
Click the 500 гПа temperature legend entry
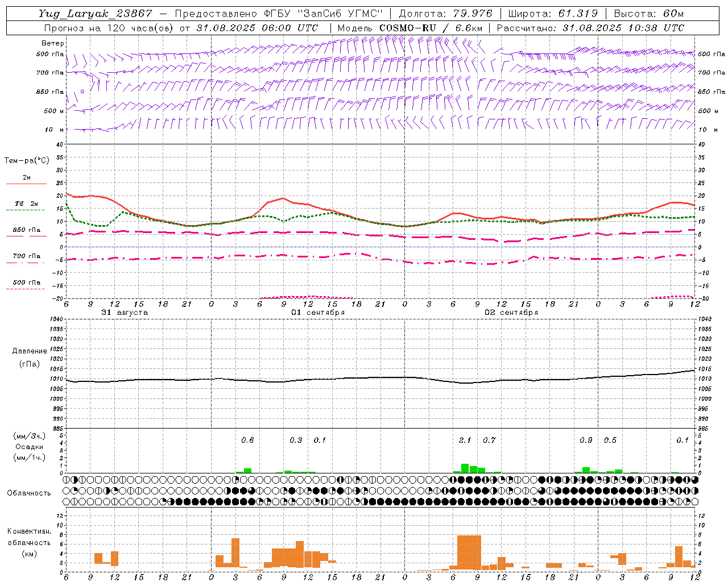26,282
